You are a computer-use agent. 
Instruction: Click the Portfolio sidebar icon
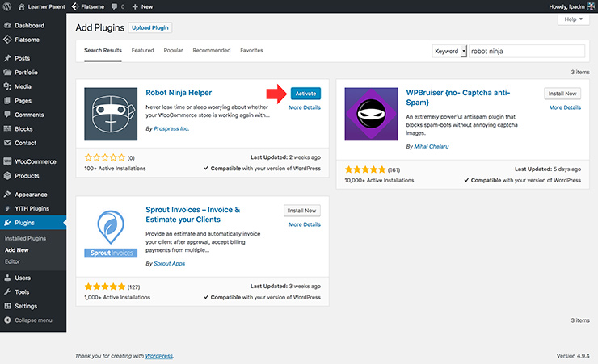click(7, 73)
